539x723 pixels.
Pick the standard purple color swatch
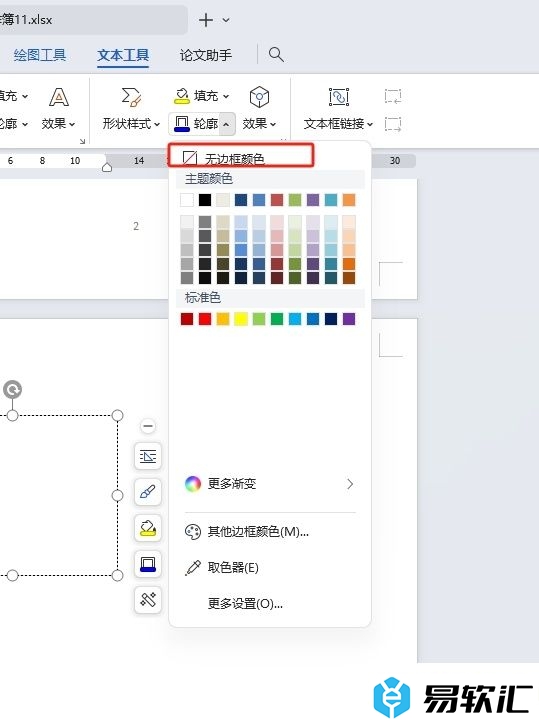(349, 319)
